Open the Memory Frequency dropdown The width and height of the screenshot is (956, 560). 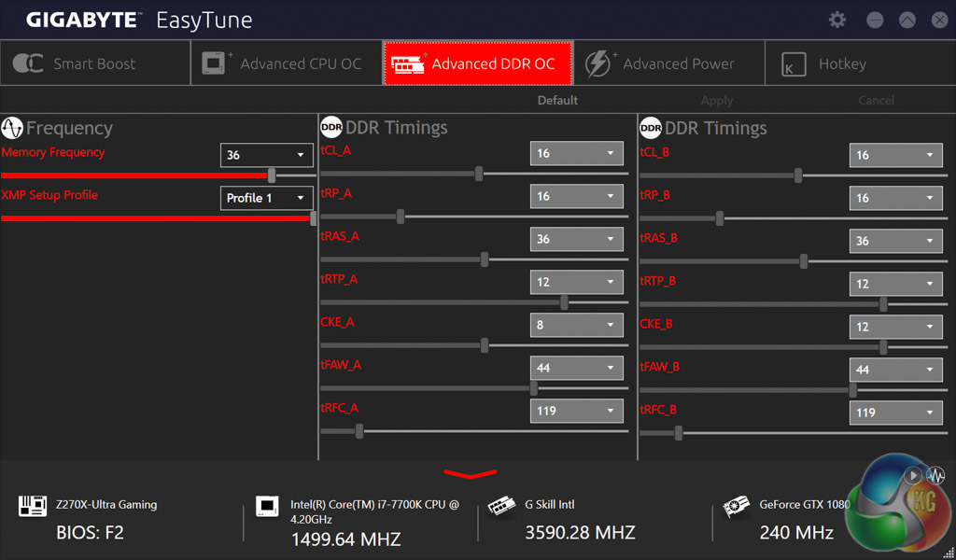pyautogui.click(x=266, y=155)
